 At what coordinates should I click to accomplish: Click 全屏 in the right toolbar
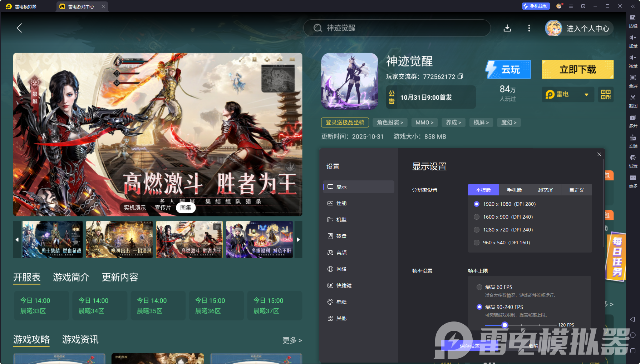click(632, 81)
